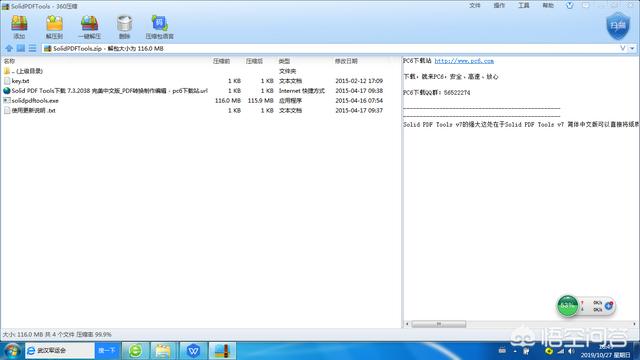Image resolution: width=640 pixels, height=360 pixels.
Task: Open the Windows Start button
Action: click(x=11, y=351)
